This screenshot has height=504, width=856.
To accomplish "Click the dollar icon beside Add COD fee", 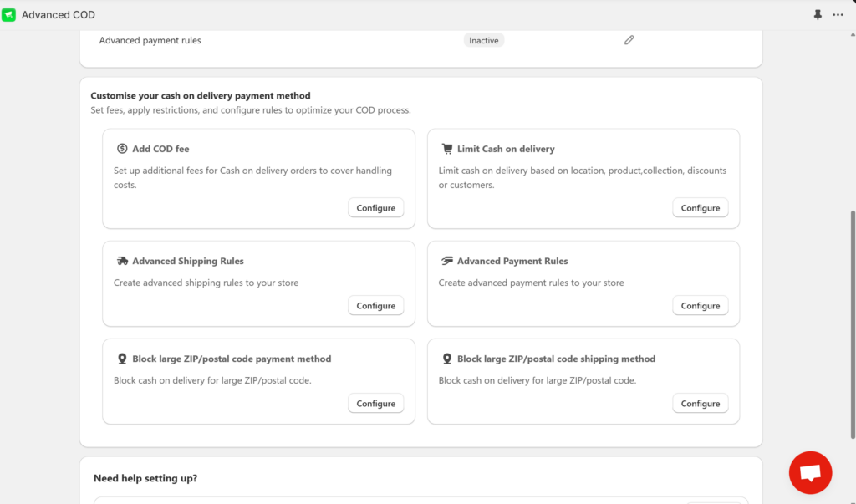I will pyautogui.click(x=122, y=149).
